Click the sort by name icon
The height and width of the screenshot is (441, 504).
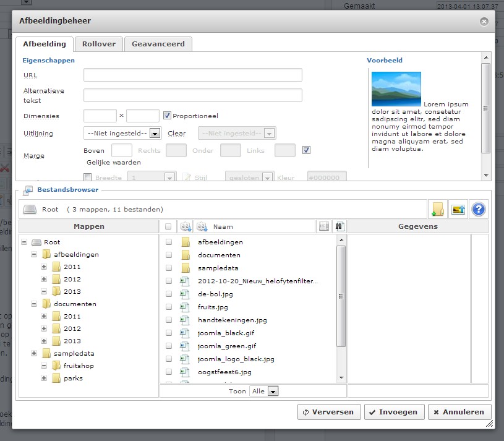202,226
